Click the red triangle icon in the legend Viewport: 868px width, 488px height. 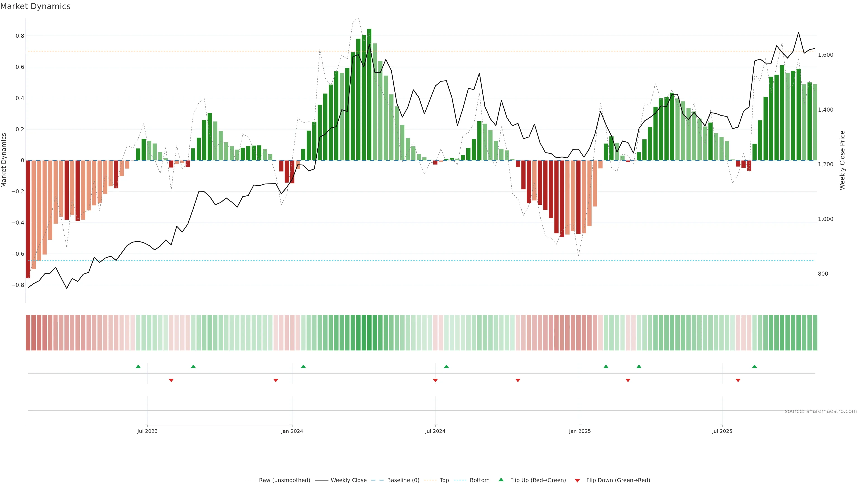[x=577, y=481]
